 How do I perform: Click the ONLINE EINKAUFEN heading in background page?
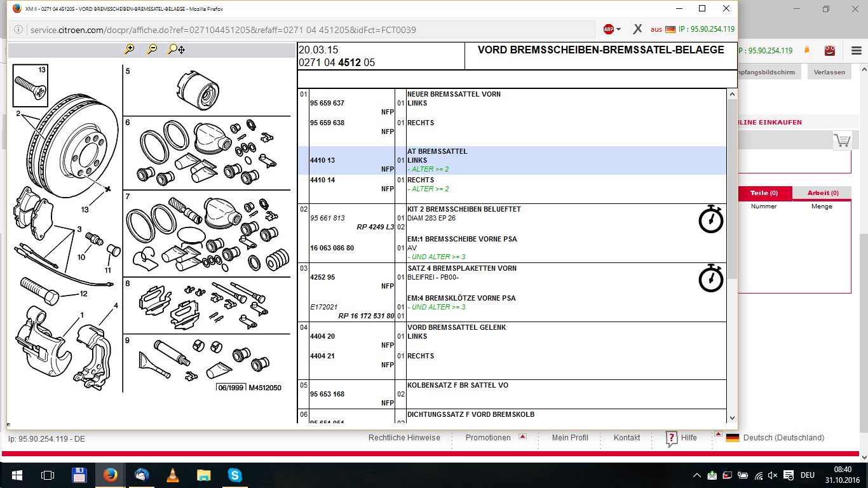[770, 123]
